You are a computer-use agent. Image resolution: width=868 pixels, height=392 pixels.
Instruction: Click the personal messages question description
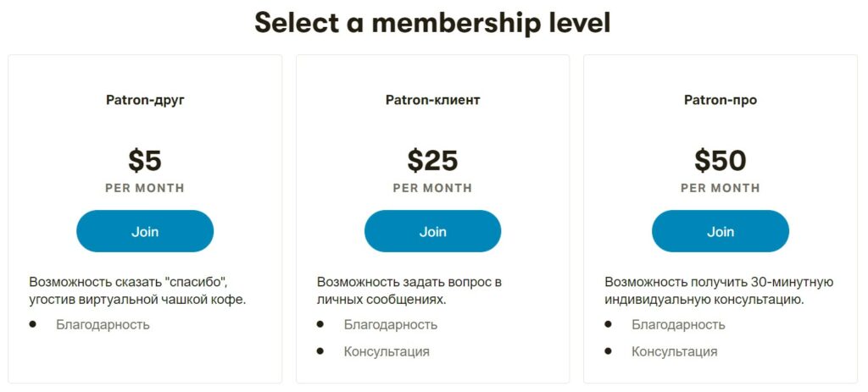[409, 291]
